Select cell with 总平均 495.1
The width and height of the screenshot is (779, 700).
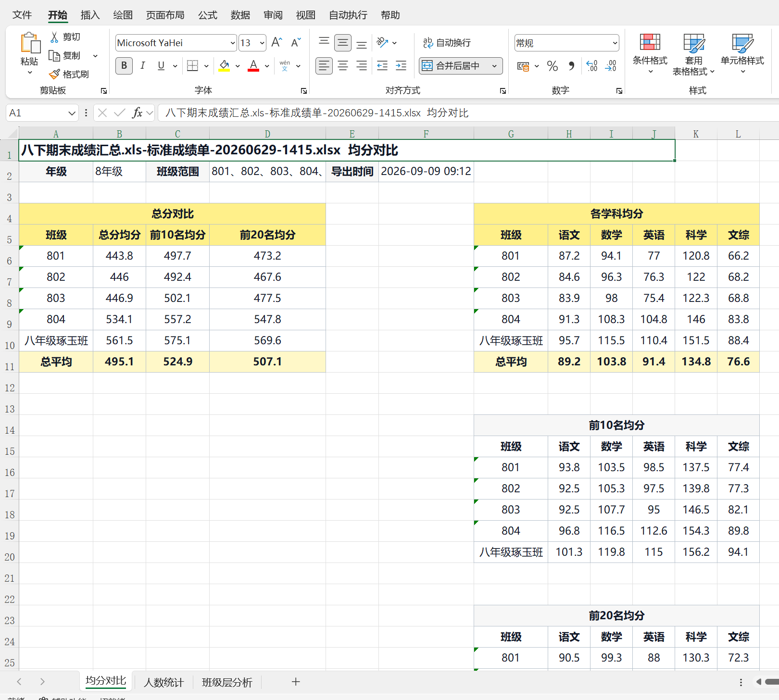point(119,362)
